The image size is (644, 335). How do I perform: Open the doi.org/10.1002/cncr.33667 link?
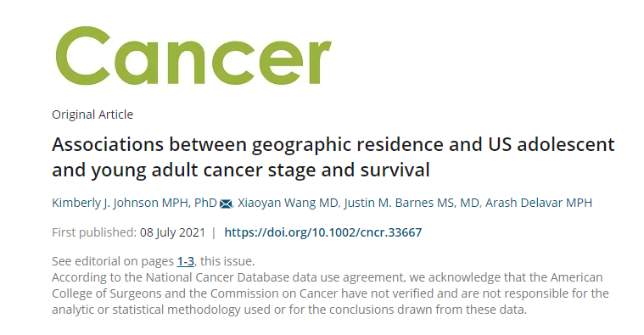(x=322, y=232)
